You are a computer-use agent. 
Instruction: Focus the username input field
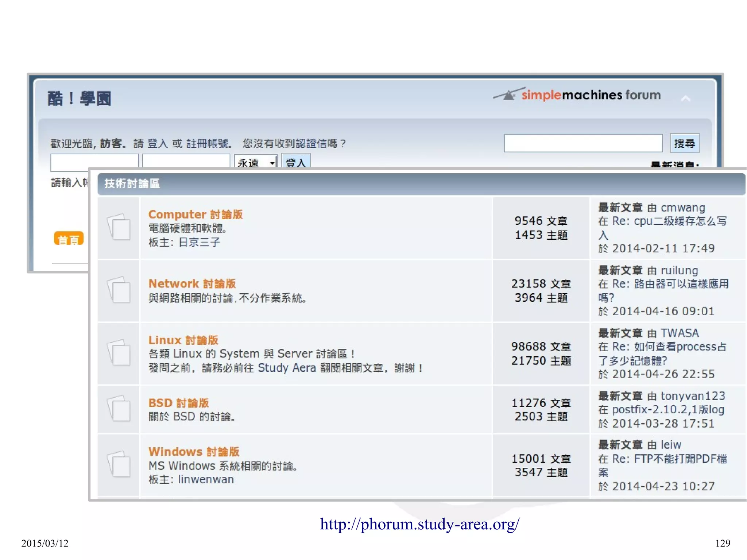coord(94,162)
